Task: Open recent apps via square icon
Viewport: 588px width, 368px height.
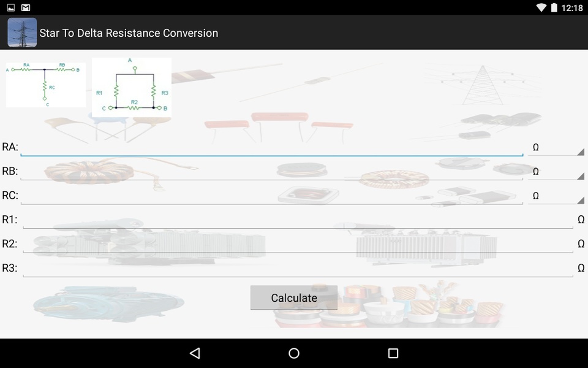Action: click(393, 353)
